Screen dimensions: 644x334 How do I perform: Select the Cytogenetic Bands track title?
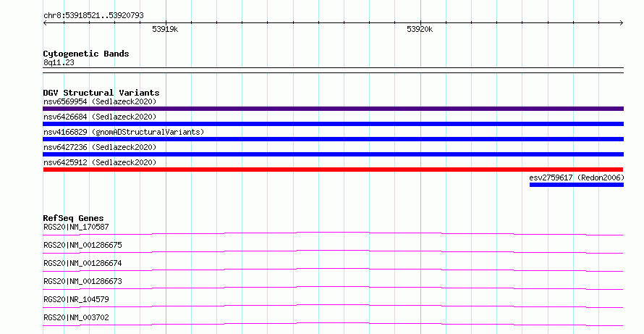[86, 54]
